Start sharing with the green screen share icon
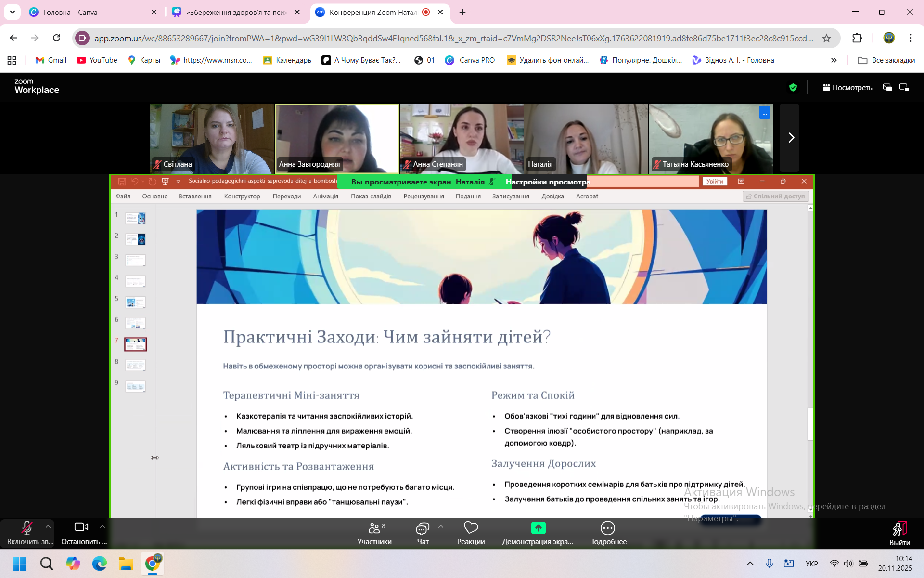This screenshot has height=578, width=924. 538,528
